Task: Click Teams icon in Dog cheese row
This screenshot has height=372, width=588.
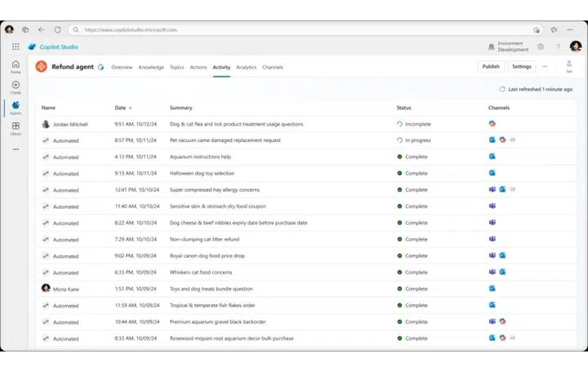Action: 492,223
